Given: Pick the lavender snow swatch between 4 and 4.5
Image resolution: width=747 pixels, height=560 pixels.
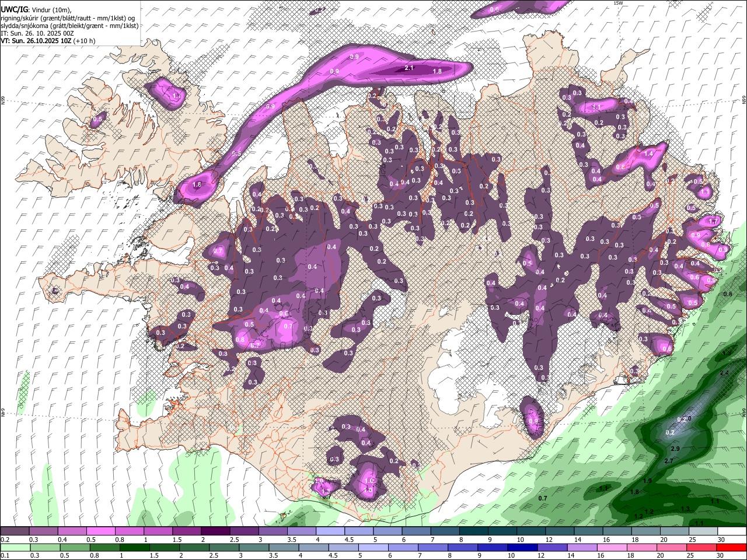Looking at the screenshot, I should [x=330, y=531].
